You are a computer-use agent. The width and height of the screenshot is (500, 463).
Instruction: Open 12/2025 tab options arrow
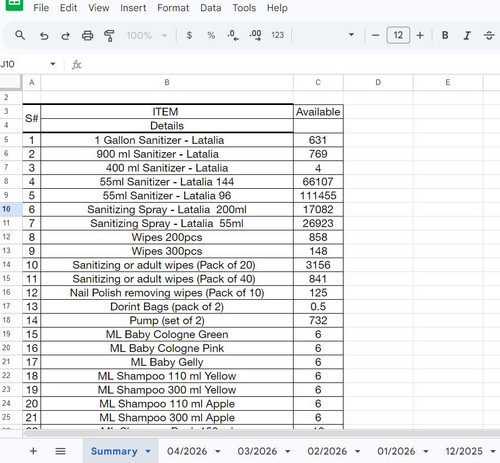coord(493,451)
